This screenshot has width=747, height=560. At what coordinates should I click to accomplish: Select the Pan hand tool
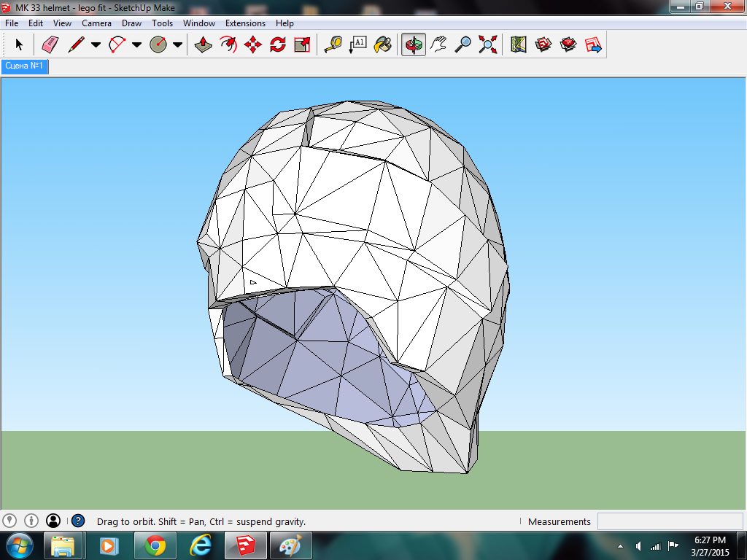(438, 45)
